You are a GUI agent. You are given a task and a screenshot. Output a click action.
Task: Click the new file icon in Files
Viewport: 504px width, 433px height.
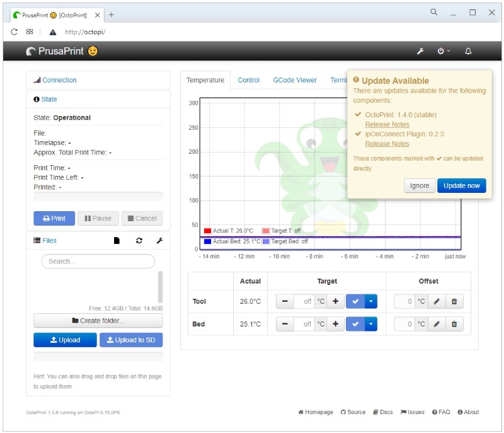(117, 241)
